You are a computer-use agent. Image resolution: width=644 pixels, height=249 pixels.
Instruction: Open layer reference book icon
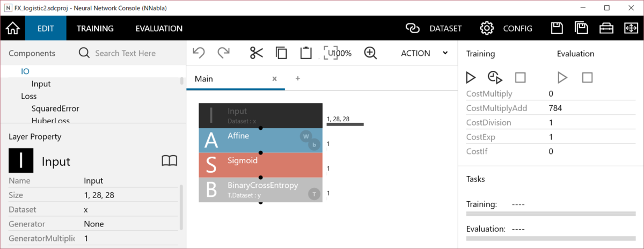(169, 161)
